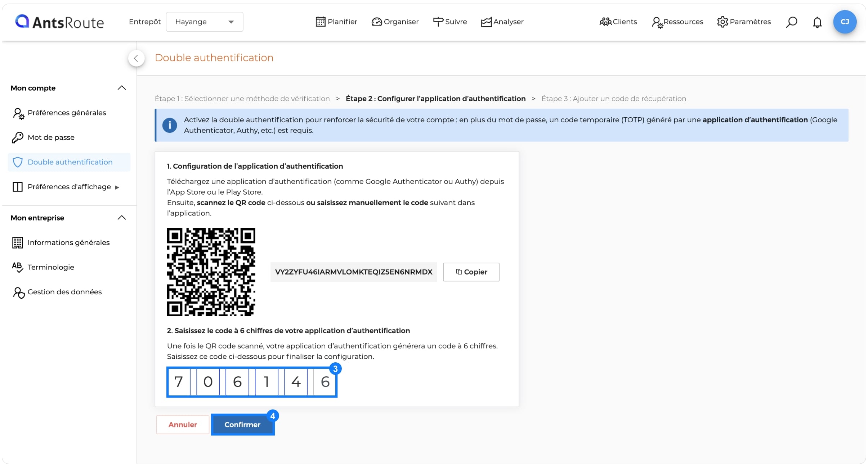Click Étape 1 breadcrumb step
This screenshot has height=467, width=868.
click(x=242, y=99)
